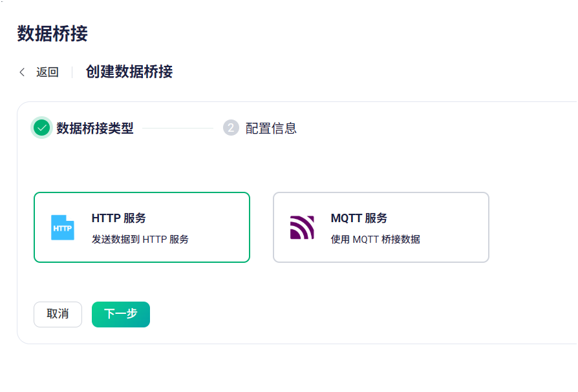Go to the 配置信息 step
578x392 pixels.
pos(271,128)
